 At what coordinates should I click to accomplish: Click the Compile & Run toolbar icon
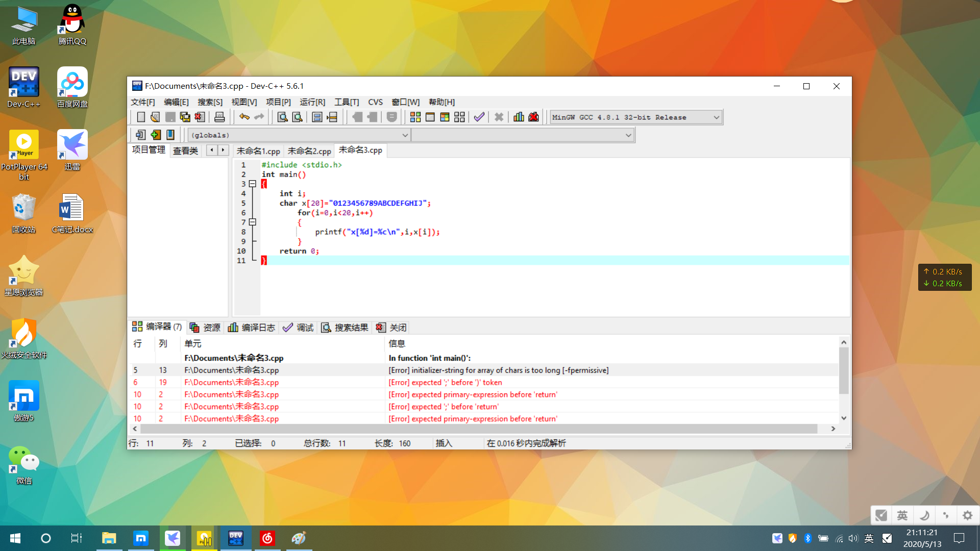(445, 117)
